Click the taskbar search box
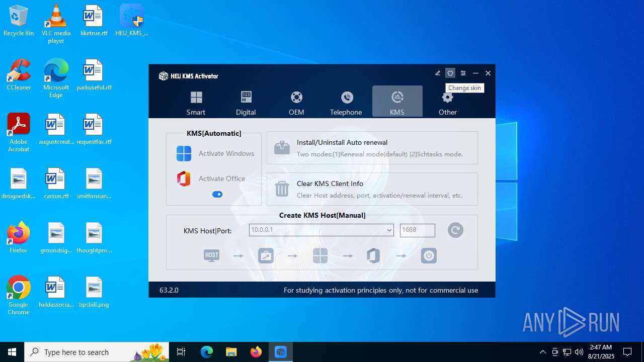The image size is (644, 362). point(98,352)
